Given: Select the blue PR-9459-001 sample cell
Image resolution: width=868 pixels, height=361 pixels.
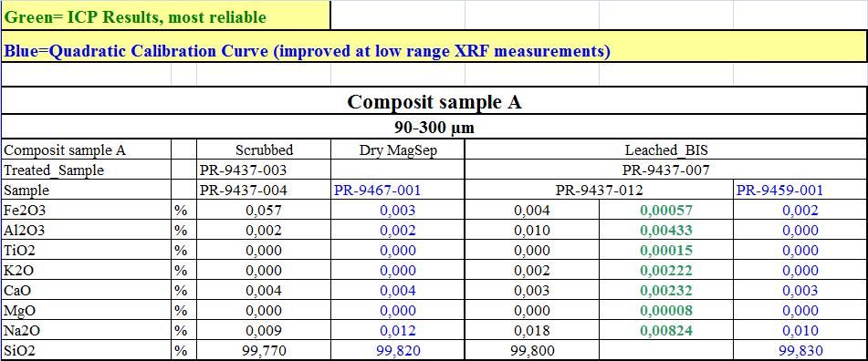Looking at the screenshot, I should coord(800,191).
